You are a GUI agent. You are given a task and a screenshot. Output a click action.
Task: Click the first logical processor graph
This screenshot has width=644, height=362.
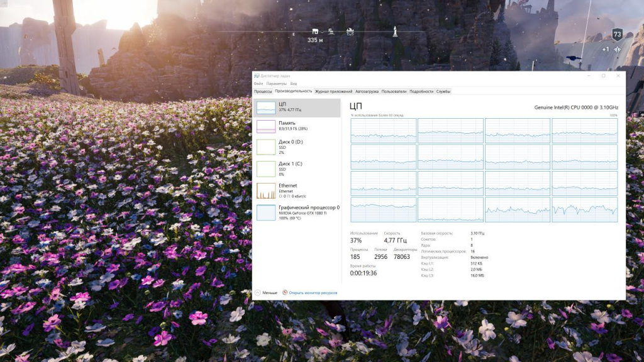383,130
